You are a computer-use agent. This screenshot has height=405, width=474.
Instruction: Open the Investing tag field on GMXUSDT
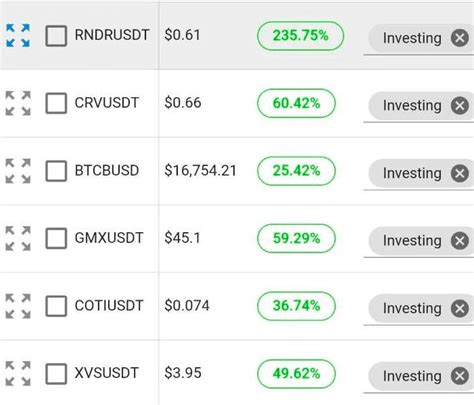point(419,241)
